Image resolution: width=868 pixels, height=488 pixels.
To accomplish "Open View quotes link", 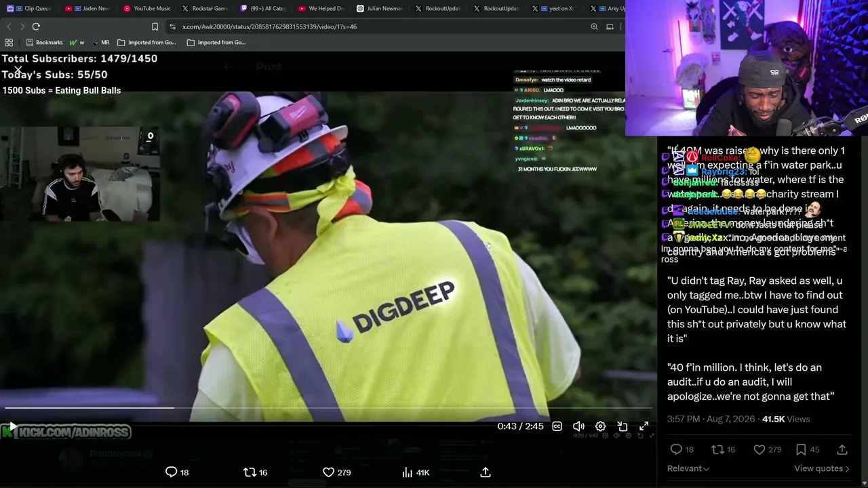I will click(x=821, y=468).
